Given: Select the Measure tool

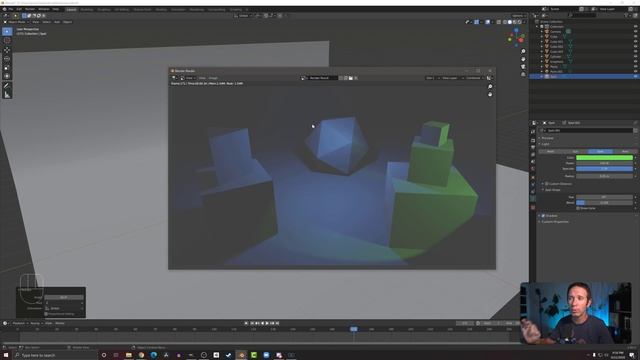Looking at the screenshot, I should click(7, 95).
